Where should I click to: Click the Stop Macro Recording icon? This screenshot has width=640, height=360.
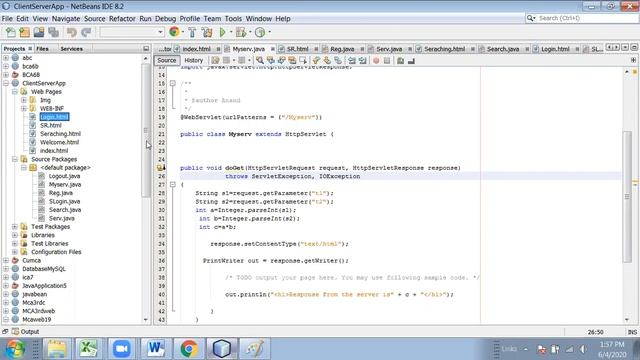tap(387, 60)
